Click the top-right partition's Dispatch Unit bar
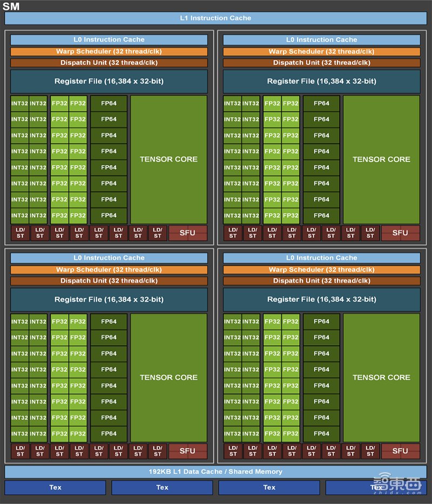The image size is (432, 504). 322,63
